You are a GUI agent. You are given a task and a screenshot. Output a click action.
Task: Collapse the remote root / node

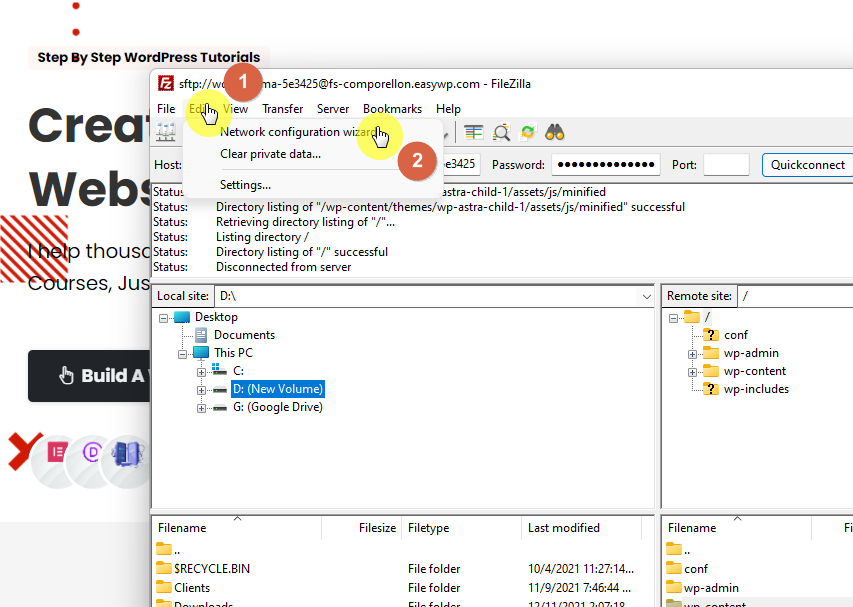click(x=673, y=318)
